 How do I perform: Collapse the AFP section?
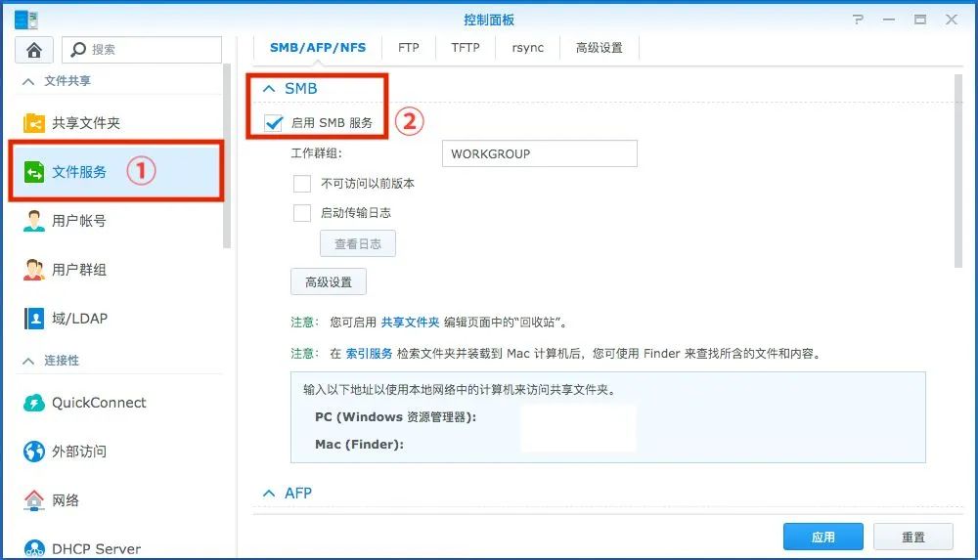(x=269, y=494)
